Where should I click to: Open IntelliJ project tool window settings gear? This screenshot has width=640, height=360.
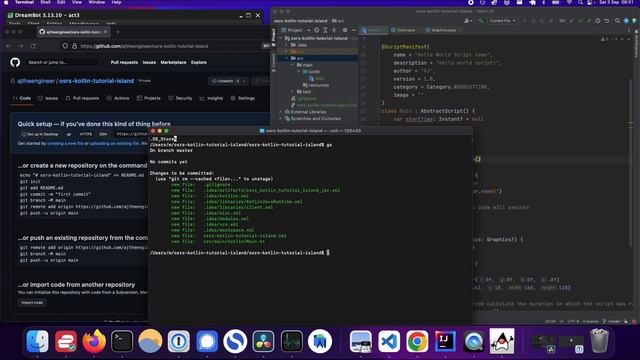[345, 30]
